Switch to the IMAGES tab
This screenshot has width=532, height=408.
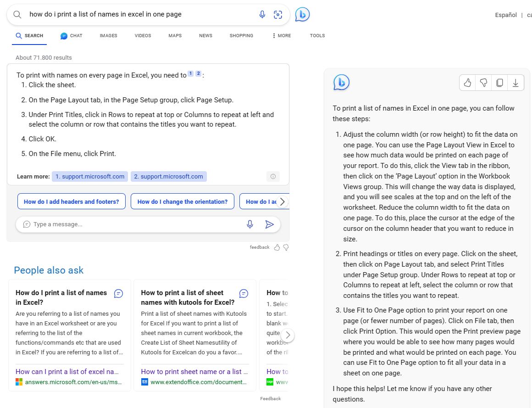[x=109, y=36]
